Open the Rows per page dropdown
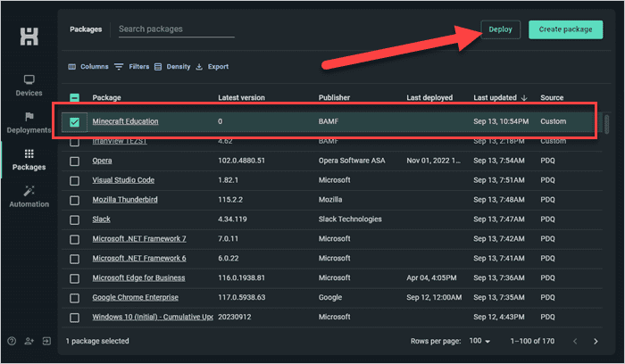Screen dimensions: 625x364 click(x=479, y=341)
